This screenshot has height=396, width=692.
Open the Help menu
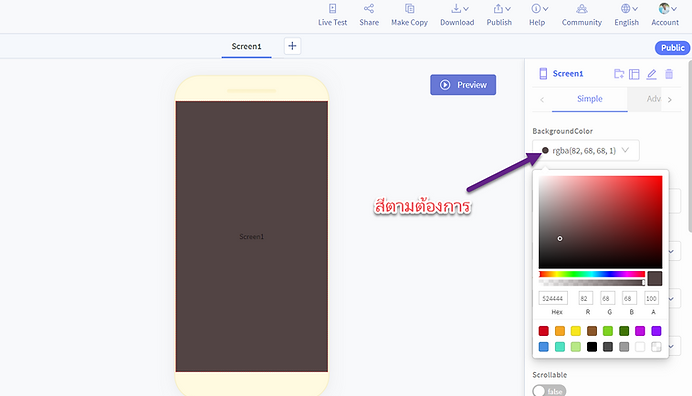coord(538,15)
